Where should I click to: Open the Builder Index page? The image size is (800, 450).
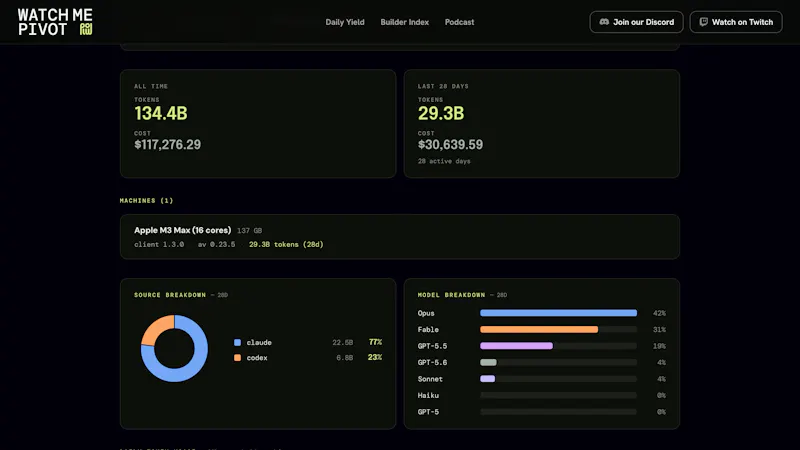coord(405,22)
